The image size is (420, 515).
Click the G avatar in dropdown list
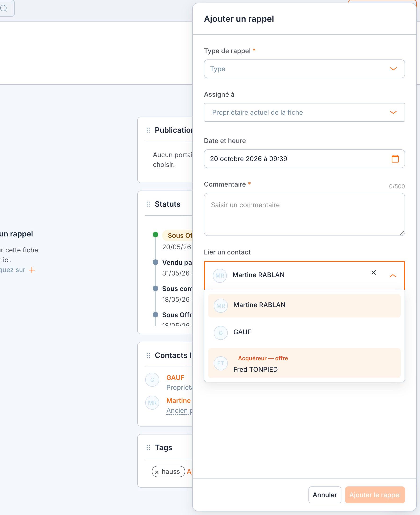click(221, 333)
